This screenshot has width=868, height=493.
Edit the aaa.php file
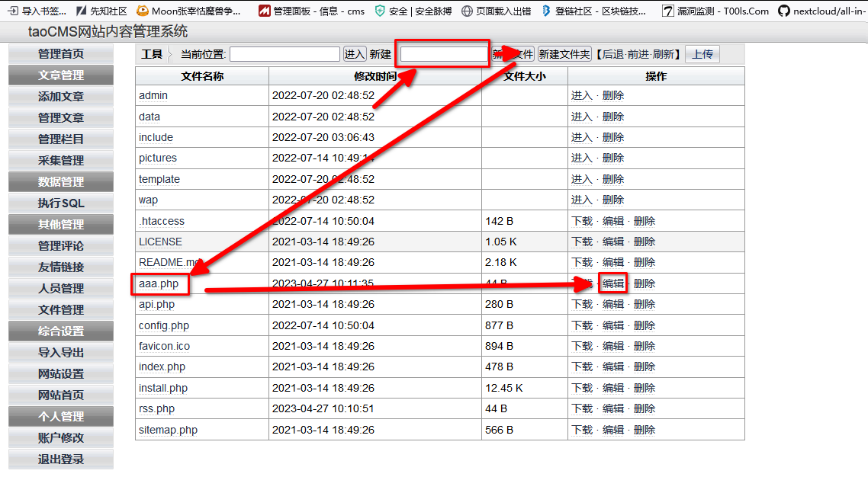613,283
